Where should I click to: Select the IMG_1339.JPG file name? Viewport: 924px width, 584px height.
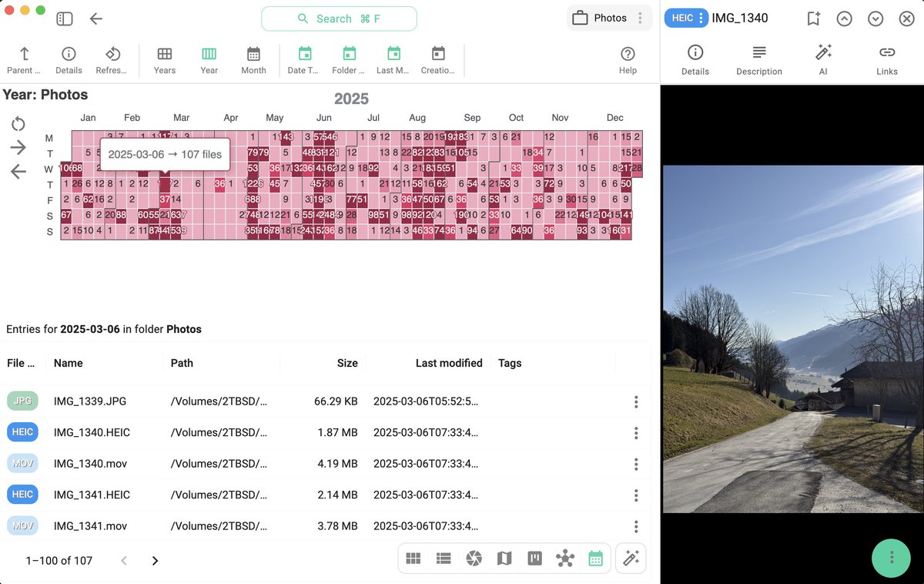tap(89, 401)
